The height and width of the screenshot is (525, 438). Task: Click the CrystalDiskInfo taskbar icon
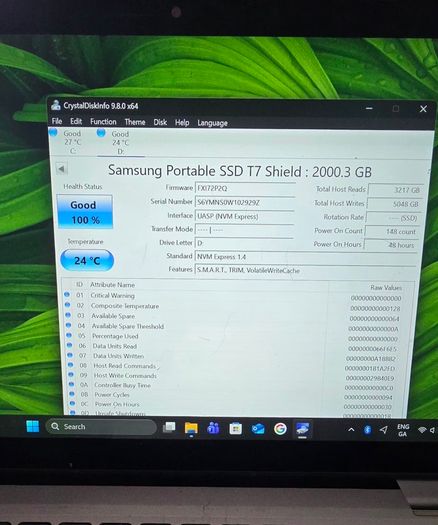[x=302, y=429]
